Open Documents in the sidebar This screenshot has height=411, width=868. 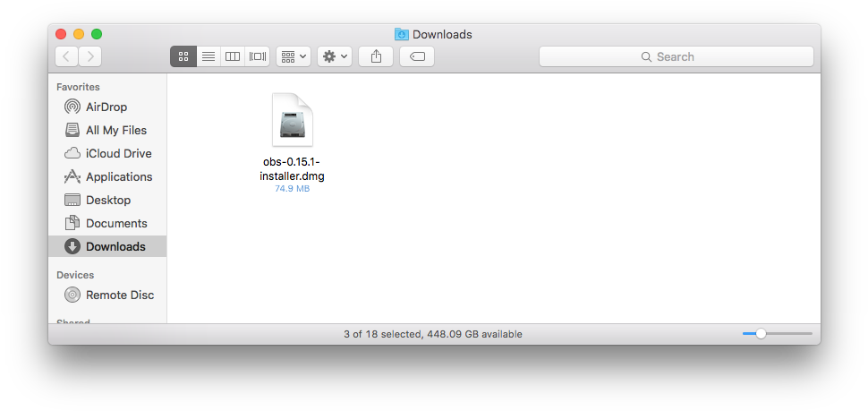click(115, 223)
